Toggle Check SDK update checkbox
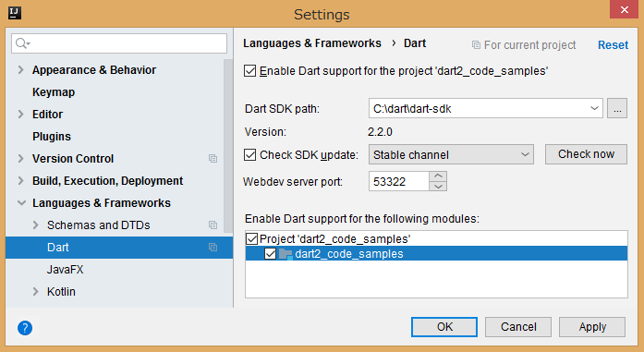The height and width of the screenshot is (352, 644). tap(249, 155)
